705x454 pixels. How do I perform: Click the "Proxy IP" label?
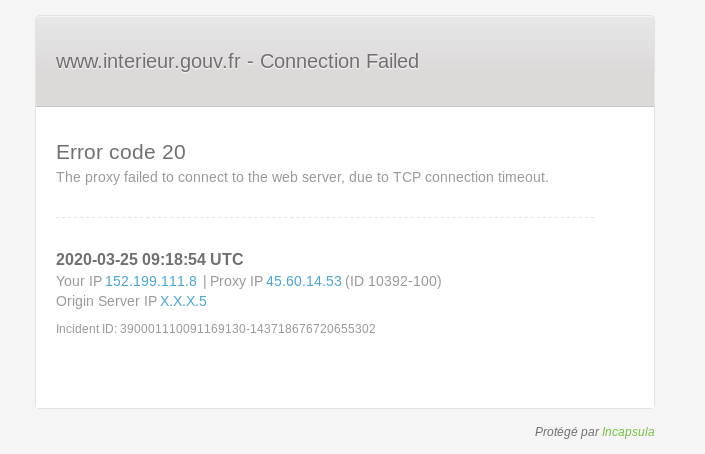[237, 281]
